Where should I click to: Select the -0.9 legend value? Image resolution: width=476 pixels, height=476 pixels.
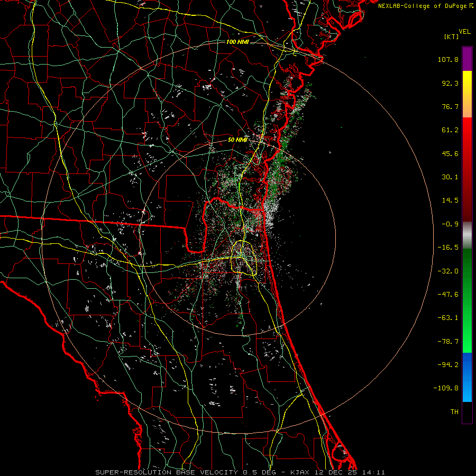[450, 224]
